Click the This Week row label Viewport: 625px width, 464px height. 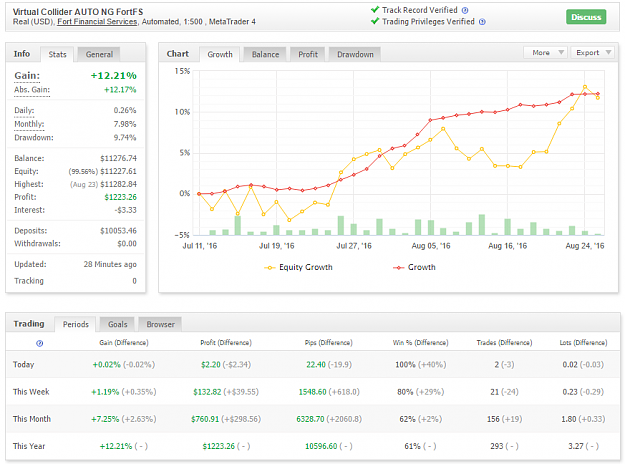[x=31, y=392]
